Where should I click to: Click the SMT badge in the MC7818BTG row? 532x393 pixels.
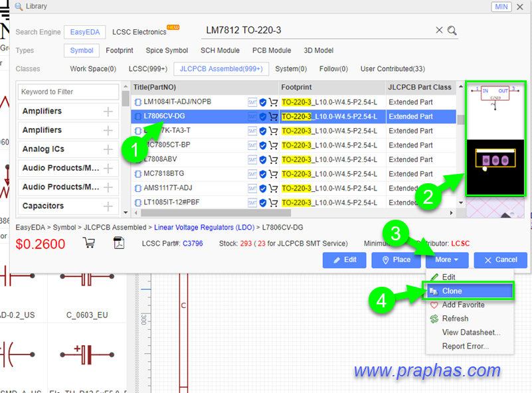pos(252,174)
